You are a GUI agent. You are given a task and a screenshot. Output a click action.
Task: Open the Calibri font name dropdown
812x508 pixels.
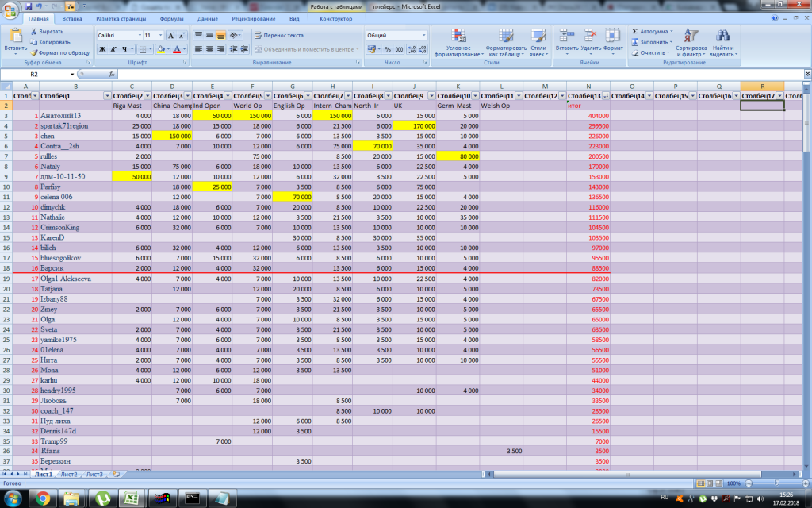click(x=138, y=36)
